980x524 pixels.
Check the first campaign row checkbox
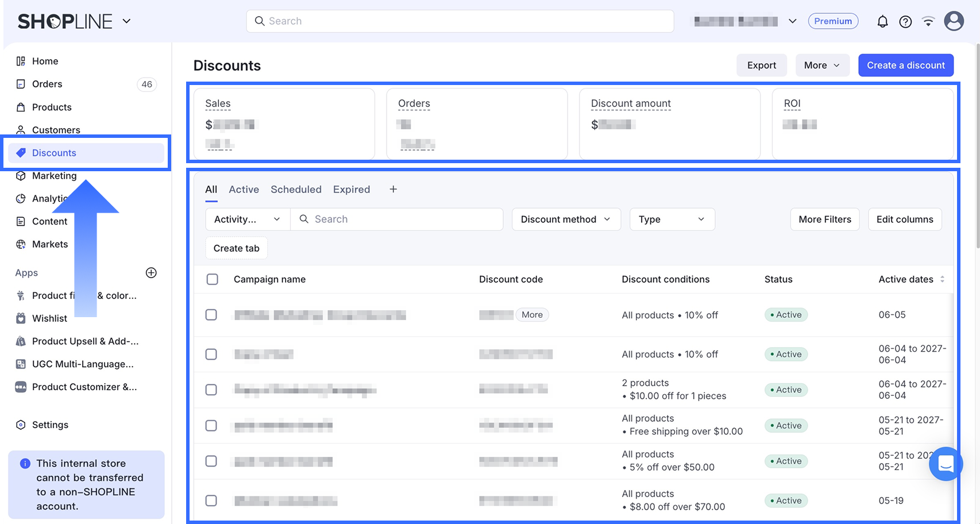point(211,315)
